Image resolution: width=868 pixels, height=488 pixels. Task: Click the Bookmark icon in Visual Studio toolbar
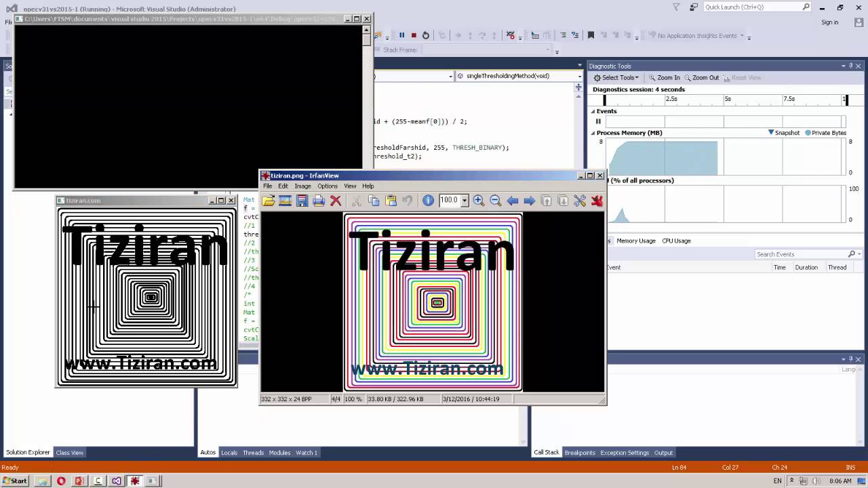[x=591, y=35]
